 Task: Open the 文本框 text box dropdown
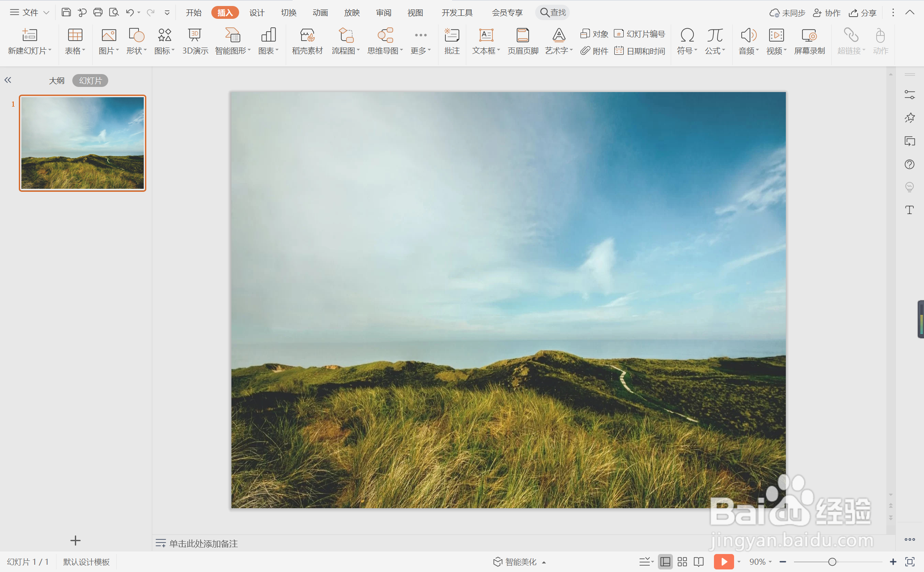[498, 51]
